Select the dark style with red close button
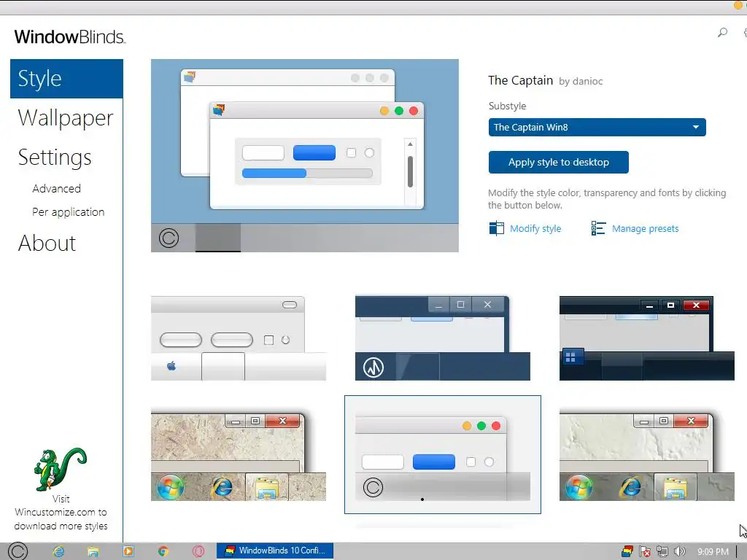This screenshot has height=560, width=747. [x=646, y=338]
